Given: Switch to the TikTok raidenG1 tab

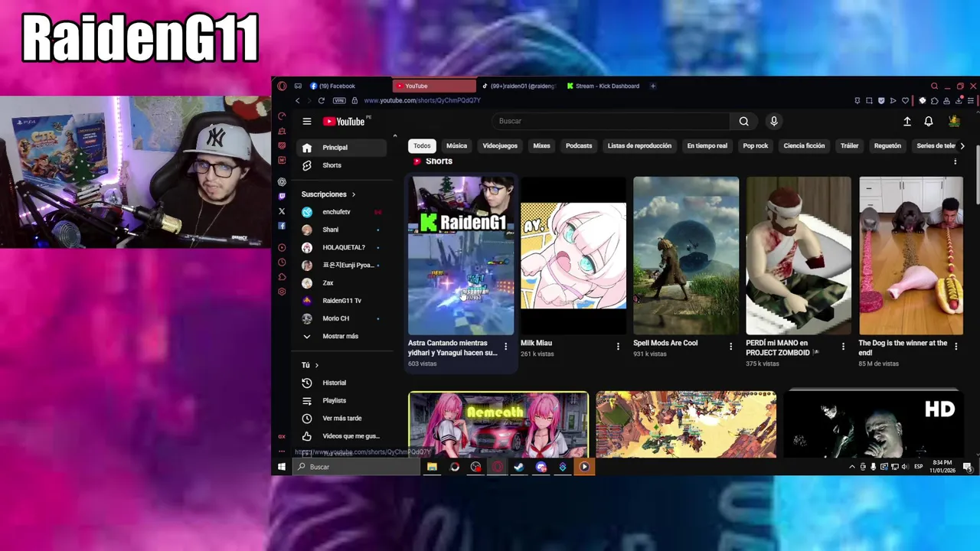Looking at the screenshot, I should pyautogui.click(x=521, y=86).
